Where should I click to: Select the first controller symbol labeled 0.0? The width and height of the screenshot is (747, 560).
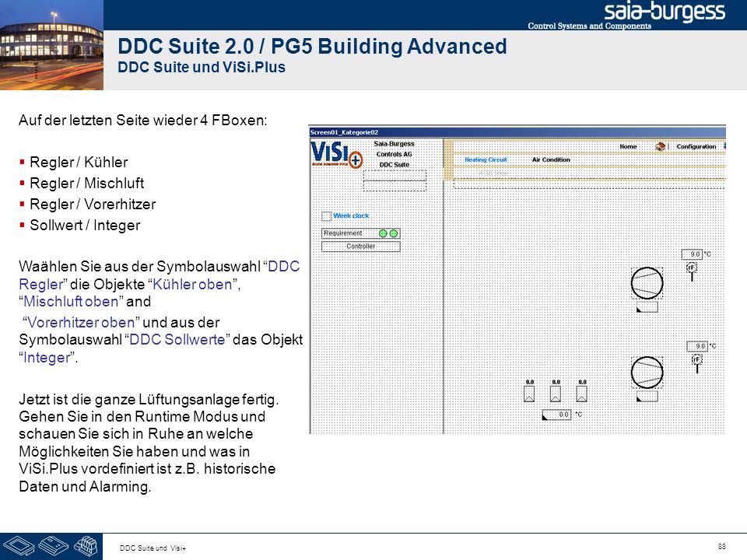(529, 394)
